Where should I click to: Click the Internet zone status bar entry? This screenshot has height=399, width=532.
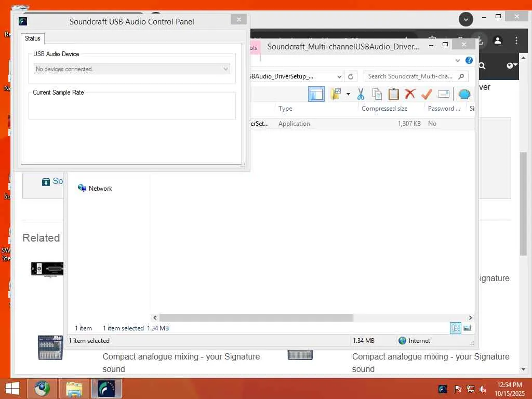click(x=414, y=341)
